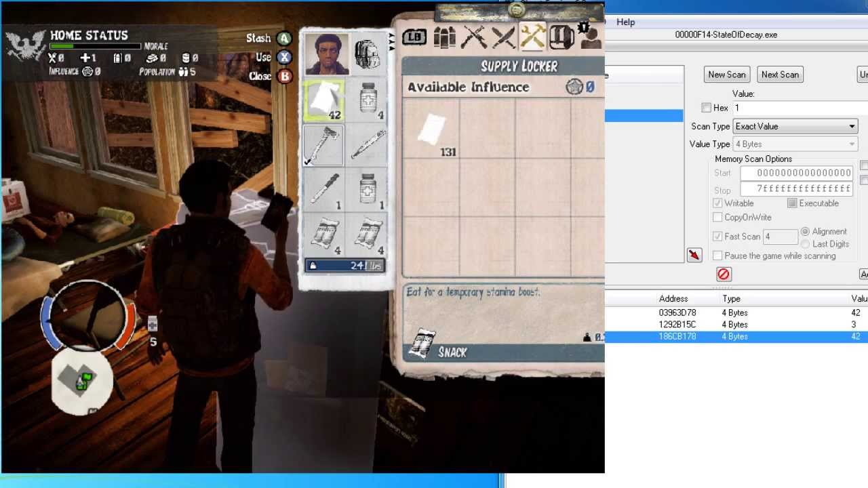Image resolution: width=868 pixels, height=488 pixels.
Task: Open the crossed rifles firearms category
Action: [x=473, y=37]
